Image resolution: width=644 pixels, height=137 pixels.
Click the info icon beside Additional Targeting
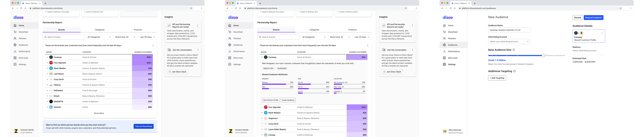[x=514, y=71]
